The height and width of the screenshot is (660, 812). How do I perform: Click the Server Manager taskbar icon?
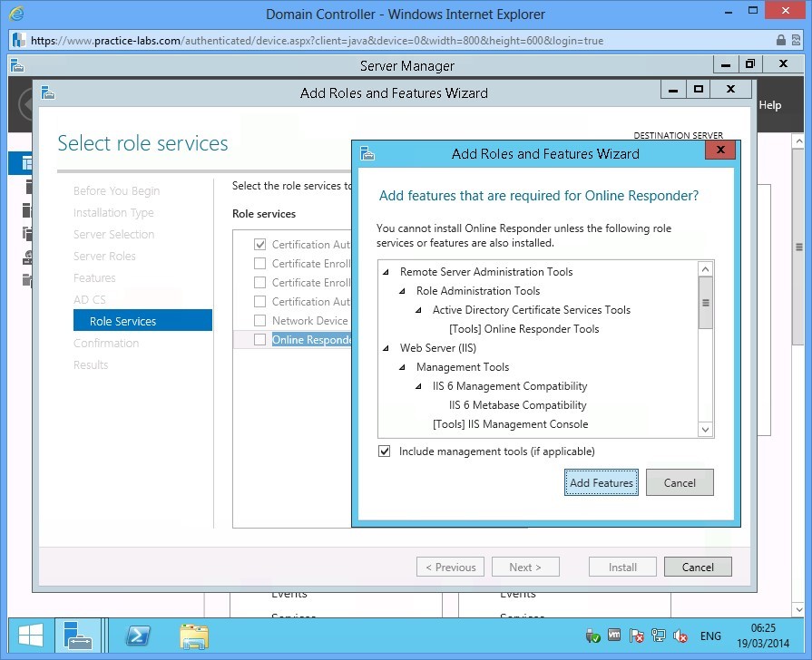pos(78,636)
